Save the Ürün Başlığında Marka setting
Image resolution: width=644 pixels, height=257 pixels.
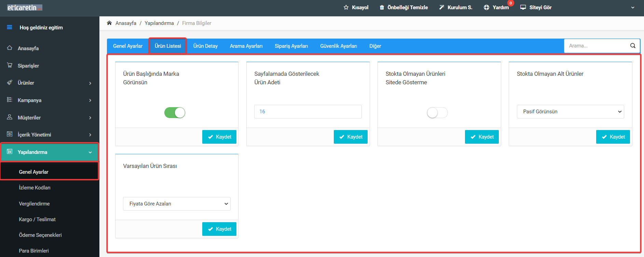(x=219, y=137)
